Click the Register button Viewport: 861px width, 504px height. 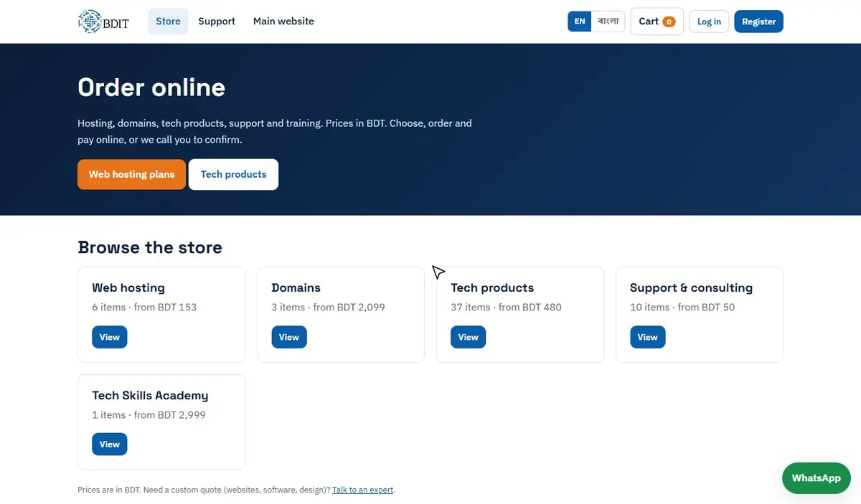point(758,22)
